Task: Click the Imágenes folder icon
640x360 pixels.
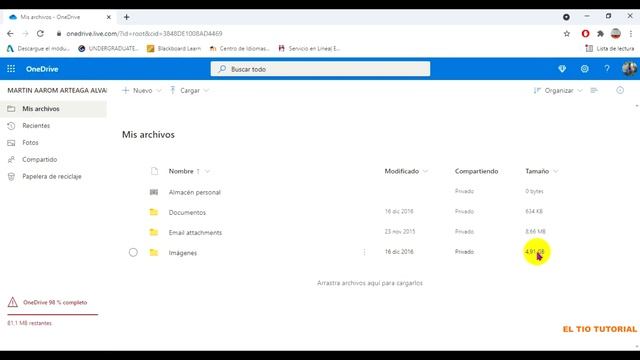Action: [x=153, y=252]
